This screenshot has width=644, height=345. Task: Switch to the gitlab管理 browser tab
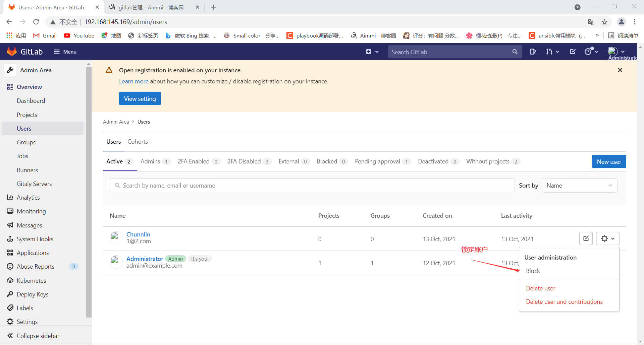click(154, 7)
